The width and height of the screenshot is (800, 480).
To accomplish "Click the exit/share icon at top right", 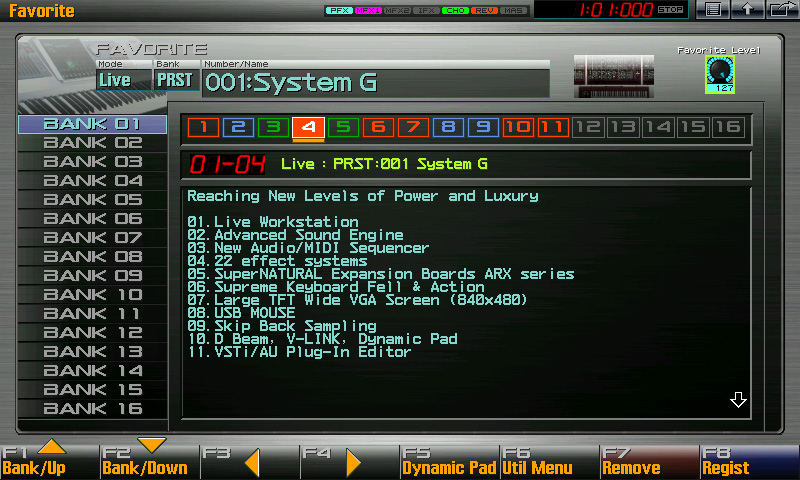I will click(782, 9).
